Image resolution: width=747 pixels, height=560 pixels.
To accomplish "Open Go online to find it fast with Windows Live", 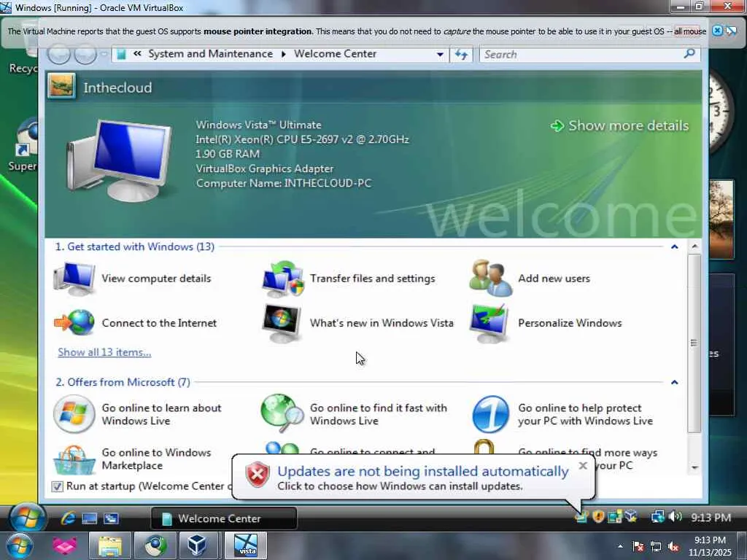I will pos(354,414).
